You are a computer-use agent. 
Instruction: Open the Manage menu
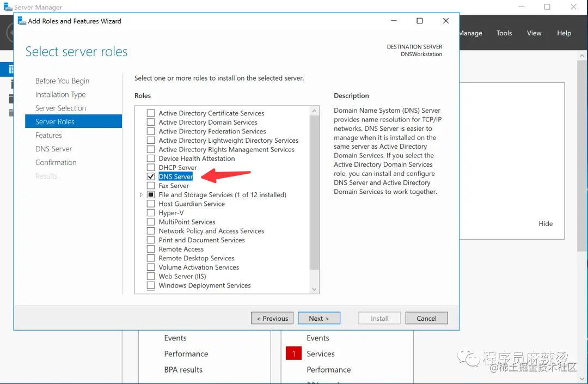tap(470, 33)
